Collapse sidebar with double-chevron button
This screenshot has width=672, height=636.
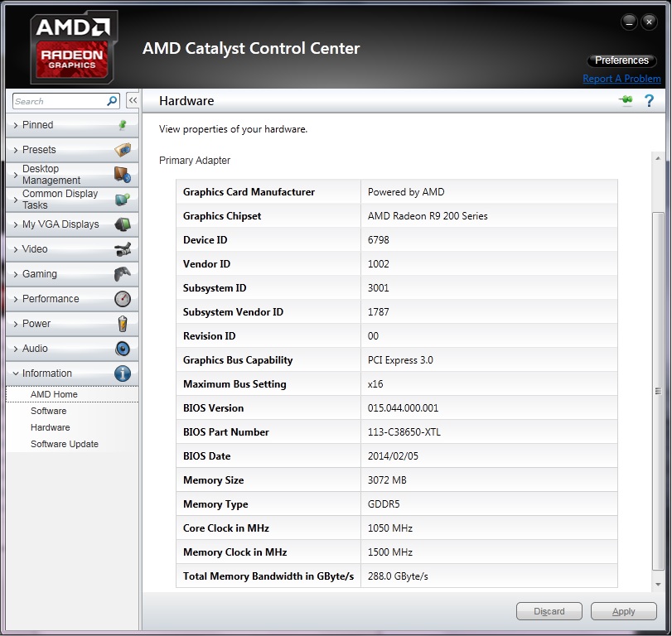pyautogui.click(x=133, y=101)
